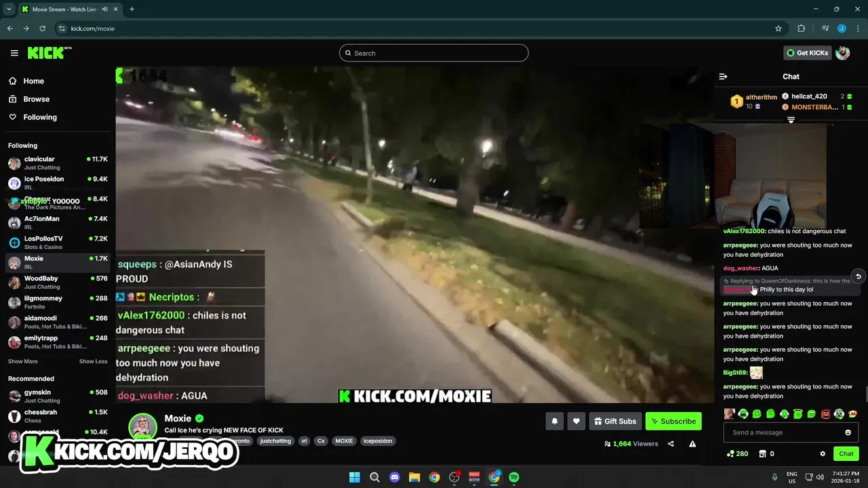Open the user profile avatar menu
This screenshot has width=868, height=488.
[x=843, y=53]
